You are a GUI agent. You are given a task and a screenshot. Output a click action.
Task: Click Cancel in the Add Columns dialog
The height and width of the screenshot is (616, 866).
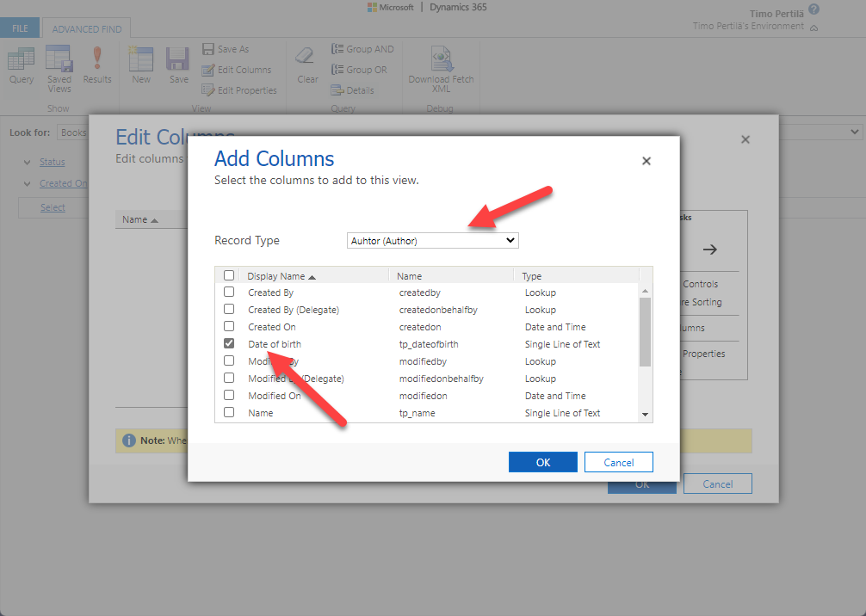618,462
